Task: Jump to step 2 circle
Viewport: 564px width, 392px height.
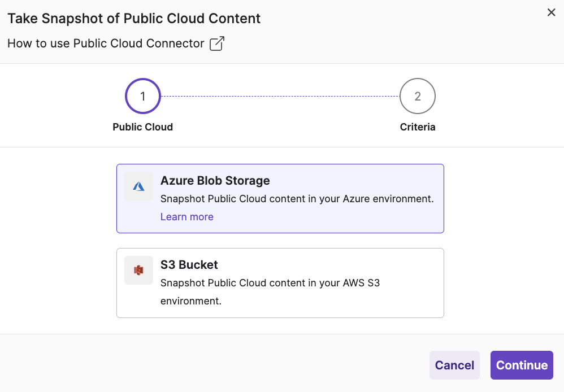Action: [418, 96]
